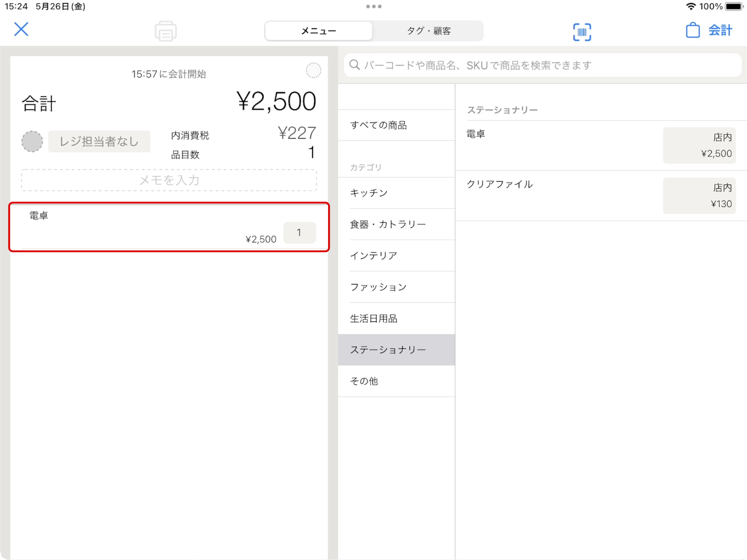This screenshot has width=747, height=560.
Task: Tap the shopping bag checkout icon
Action: (692, 30)
